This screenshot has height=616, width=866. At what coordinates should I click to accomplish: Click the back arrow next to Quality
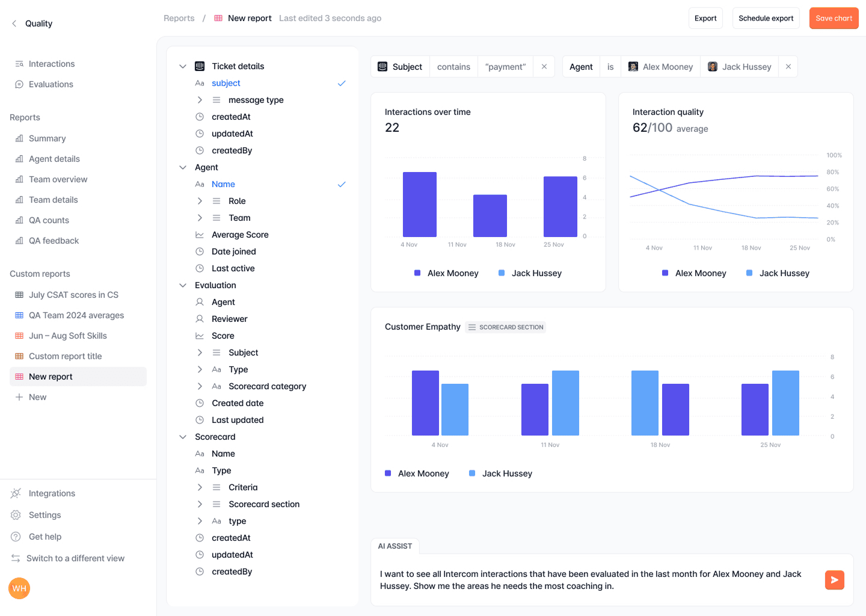tap(14, 23)
